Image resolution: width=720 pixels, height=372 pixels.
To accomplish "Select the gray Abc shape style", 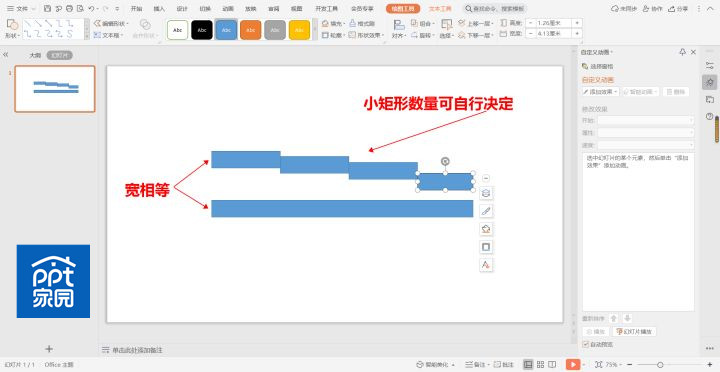I will 275,30.
